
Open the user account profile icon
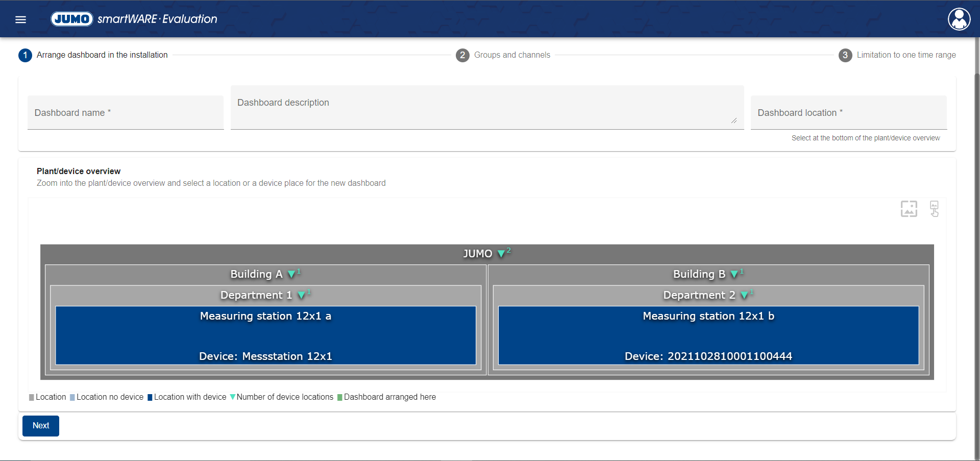click(959, 19)
